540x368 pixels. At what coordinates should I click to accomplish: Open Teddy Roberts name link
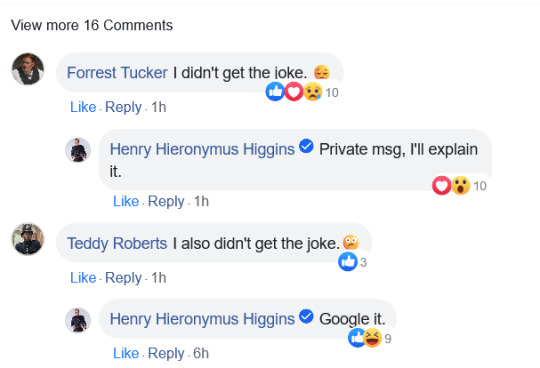coord(117,243)
